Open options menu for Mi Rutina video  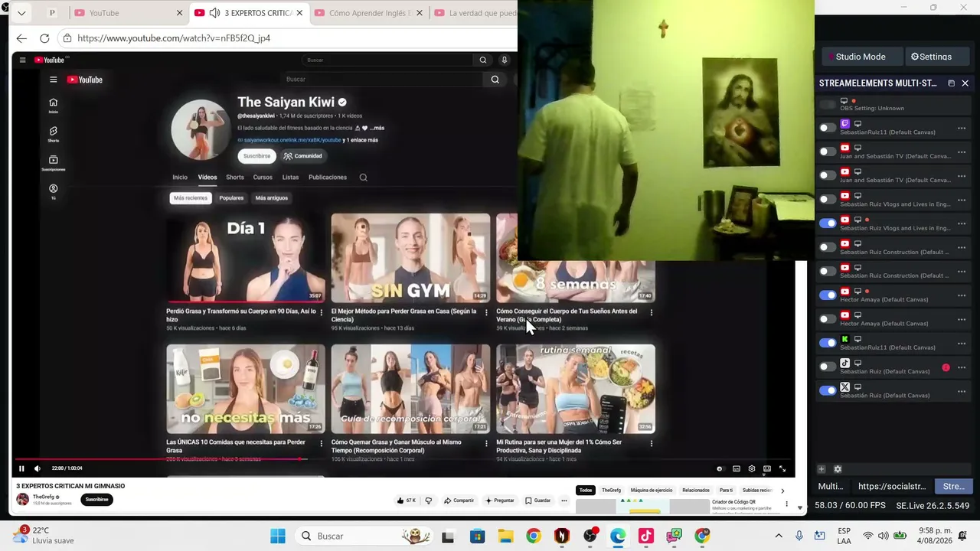tap(652, 443)
